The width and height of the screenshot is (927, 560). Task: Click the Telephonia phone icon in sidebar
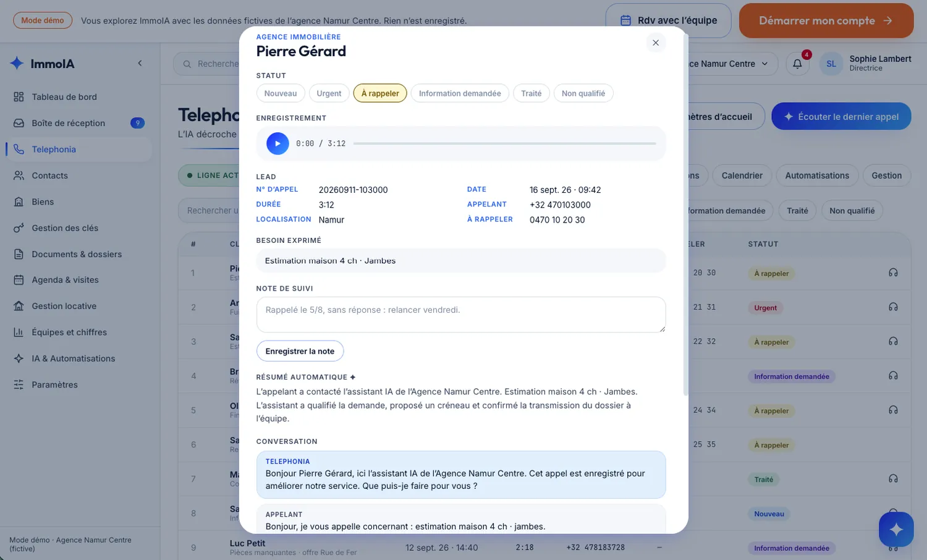point(19,150)
